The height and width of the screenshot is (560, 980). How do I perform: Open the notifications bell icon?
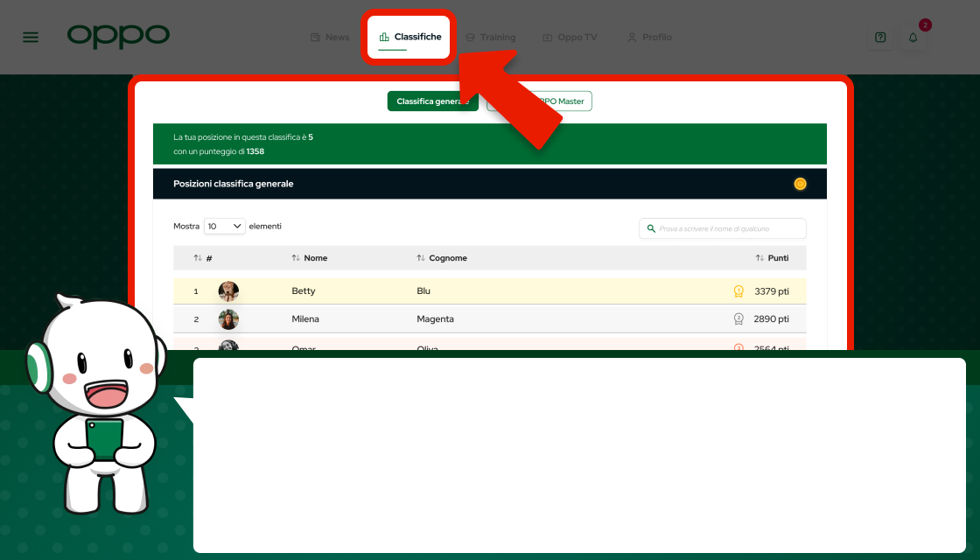[x=913, y=38]
